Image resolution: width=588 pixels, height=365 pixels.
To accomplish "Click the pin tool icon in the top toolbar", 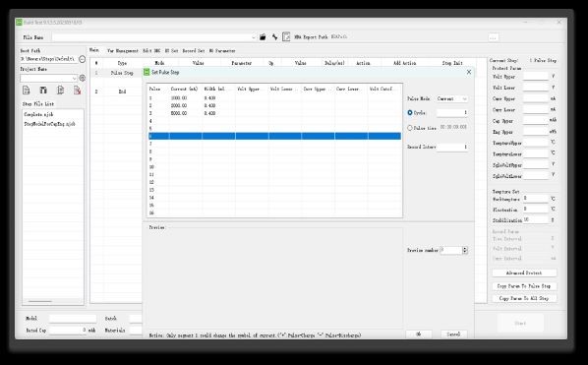I will 275,36.
